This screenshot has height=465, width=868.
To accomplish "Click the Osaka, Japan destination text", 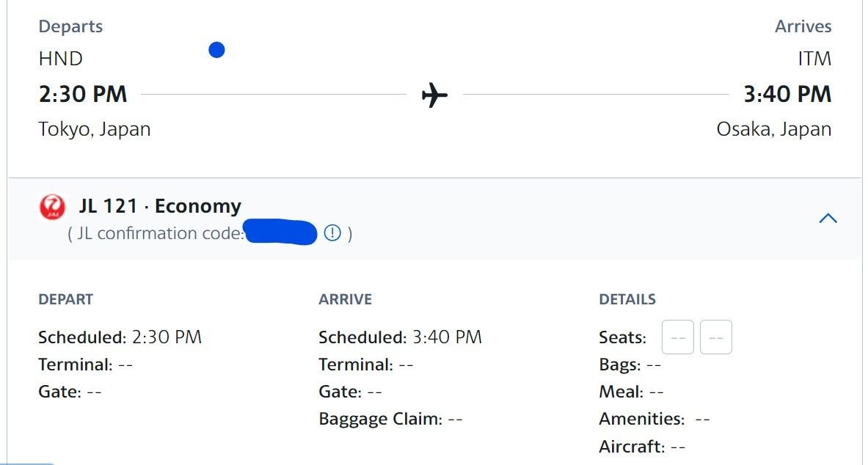I will coord(773,130).
